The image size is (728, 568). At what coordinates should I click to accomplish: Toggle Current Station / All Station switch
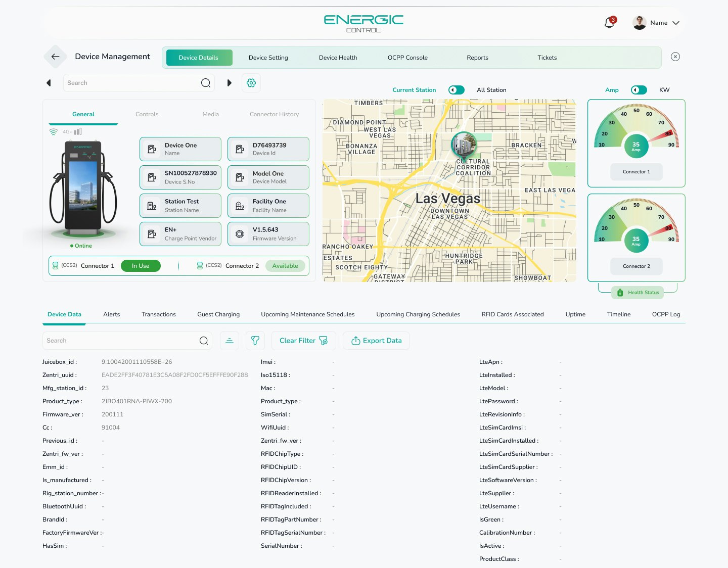click(x=457, y=90)
